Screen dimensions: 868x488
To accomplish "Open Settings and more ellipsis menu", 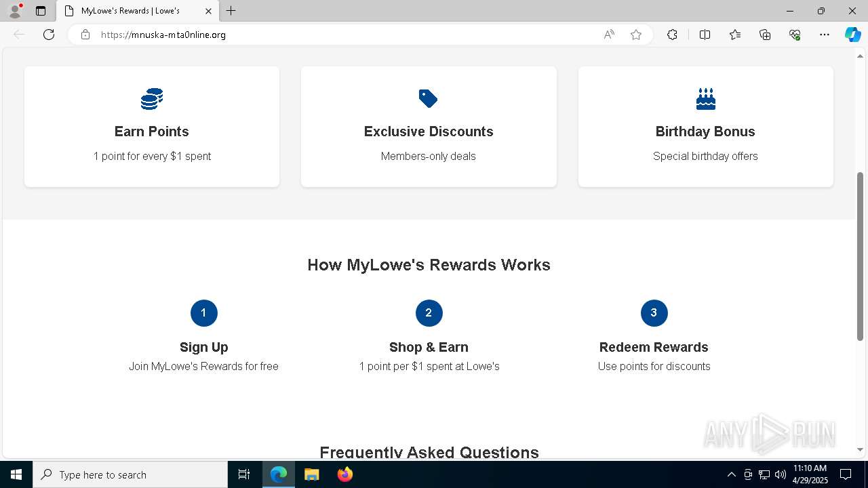I will (x=825, y=35).
